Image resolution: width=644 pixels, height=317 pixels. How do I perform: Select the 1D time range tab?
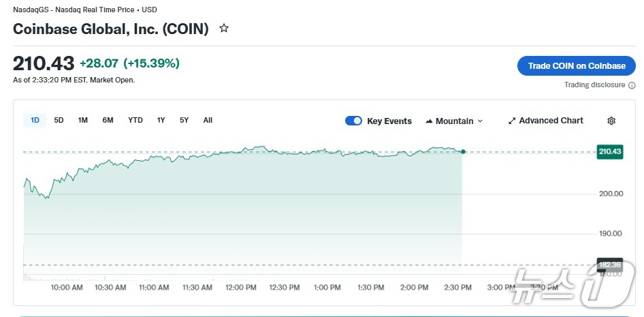(35, 120)
